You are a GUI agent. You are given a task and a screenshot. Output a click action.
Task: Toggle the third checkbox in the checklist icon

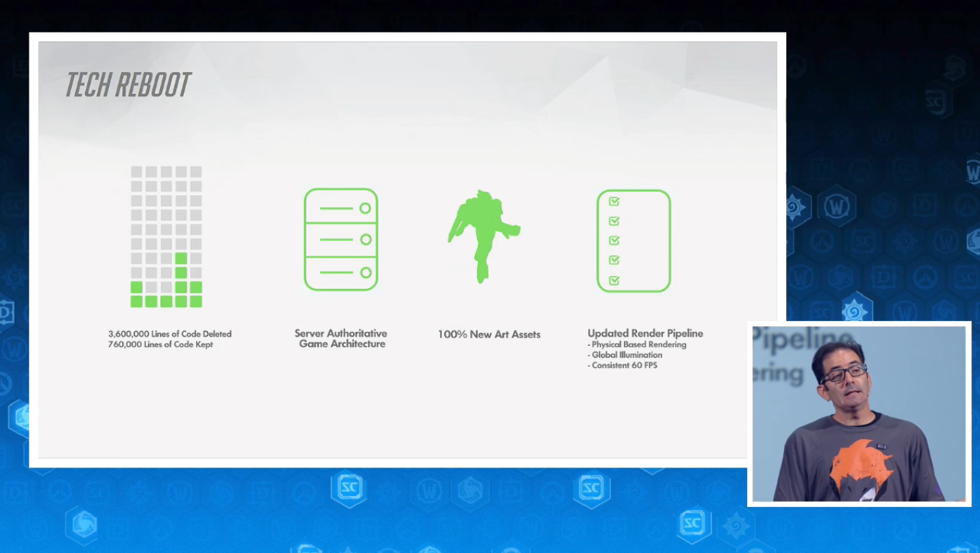coord(614,240)
